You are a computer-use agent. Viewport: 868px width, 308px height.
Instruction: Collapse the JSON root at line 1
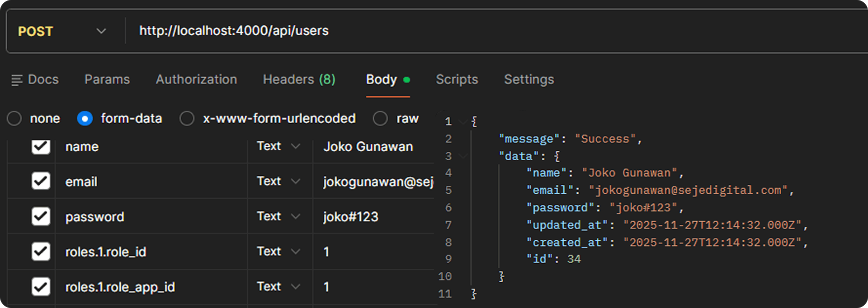[x=463, y=121]
